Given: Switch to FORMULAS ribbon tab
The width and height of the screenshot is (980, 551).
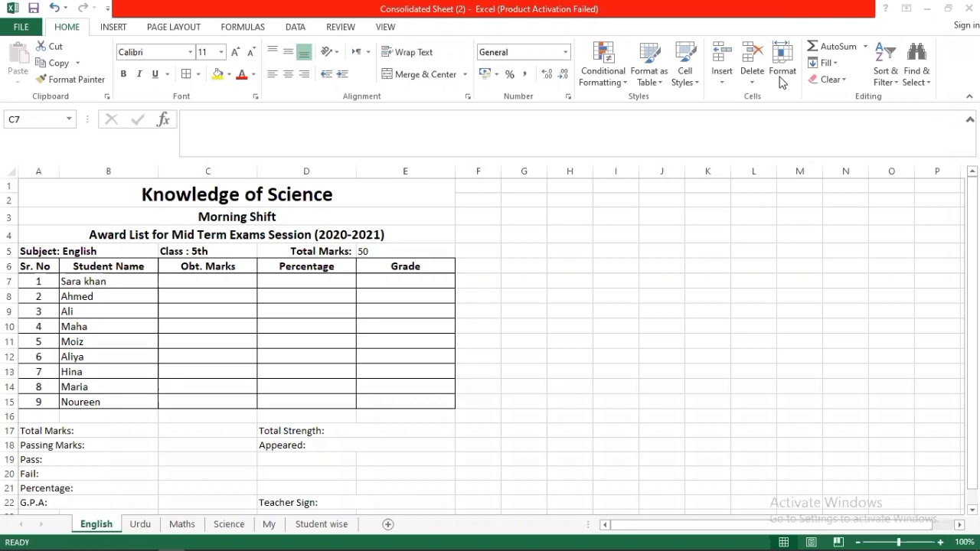Looking at the screenshot, I should click(243, 27).
